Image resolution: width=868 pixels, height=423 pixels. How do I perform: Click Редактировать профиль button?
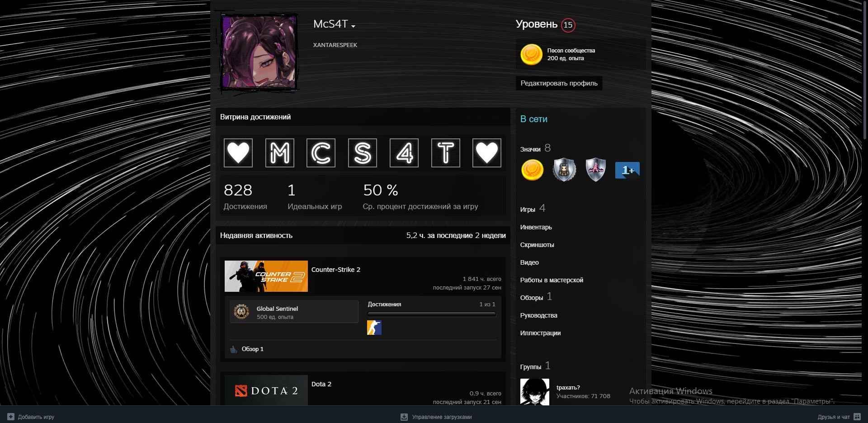coord(559,83)
